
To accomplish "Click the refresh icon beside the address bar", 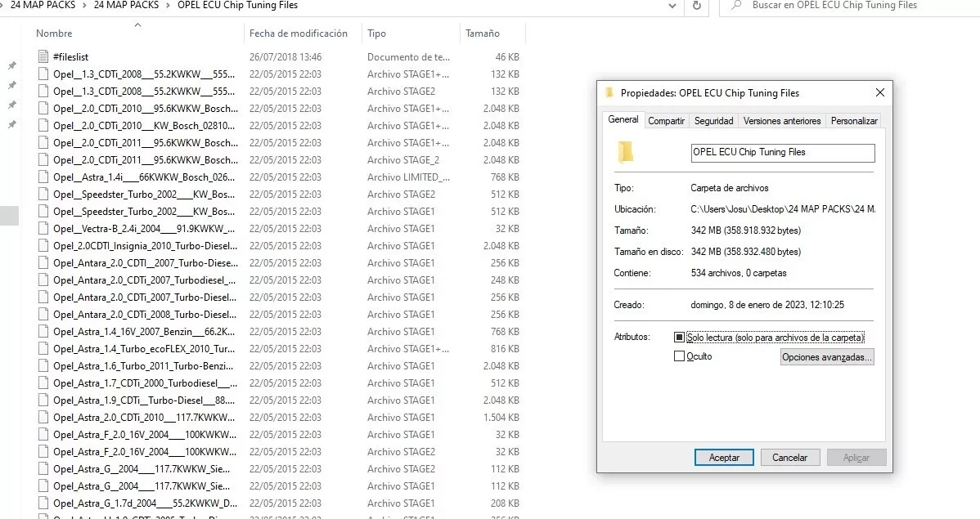I will pyautogui.click(x=697, y=6).
